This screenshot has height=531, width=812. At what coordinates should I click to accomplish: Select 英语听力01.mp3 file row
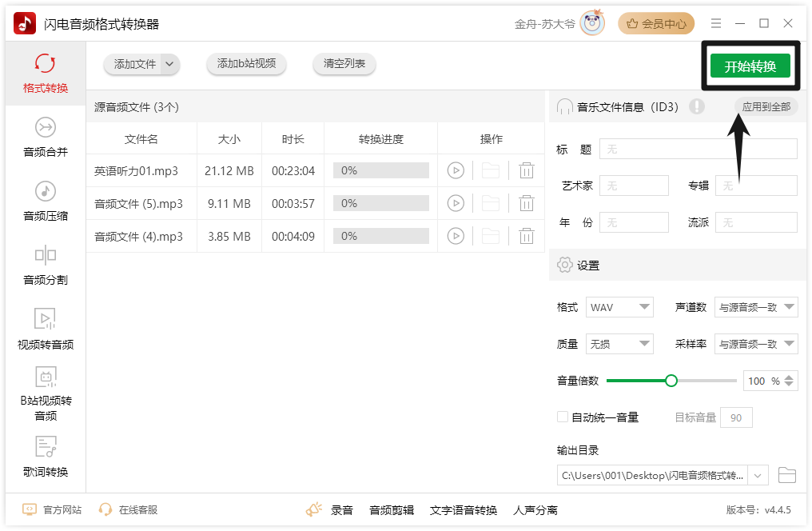point(316,170)
